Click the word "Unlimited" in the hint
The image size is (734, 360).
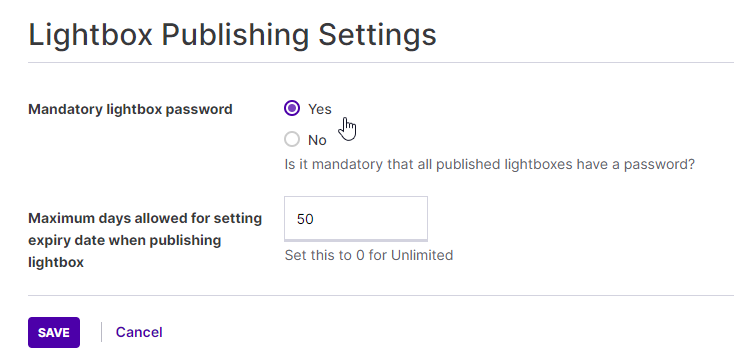[x=422, y=255]
